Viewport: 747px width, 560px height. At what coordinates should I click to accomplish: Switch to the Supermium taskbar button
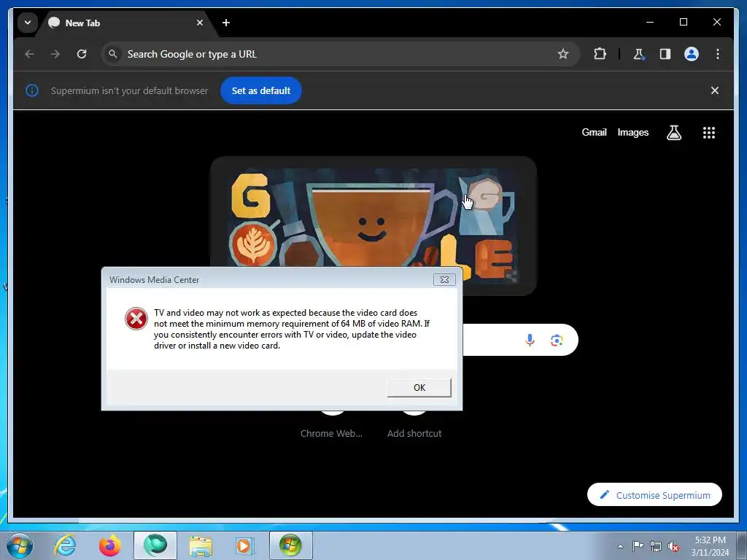[155, 545]
